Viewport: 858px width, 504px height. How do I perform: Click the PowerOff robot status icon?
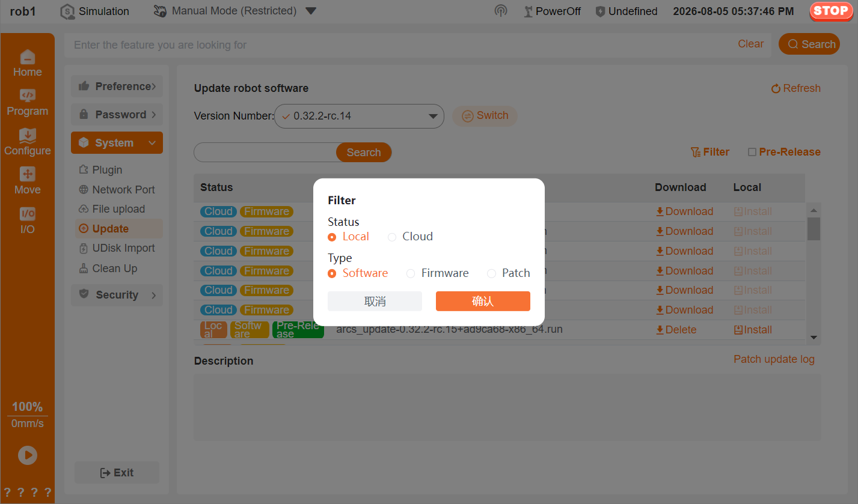coord(529,11)
